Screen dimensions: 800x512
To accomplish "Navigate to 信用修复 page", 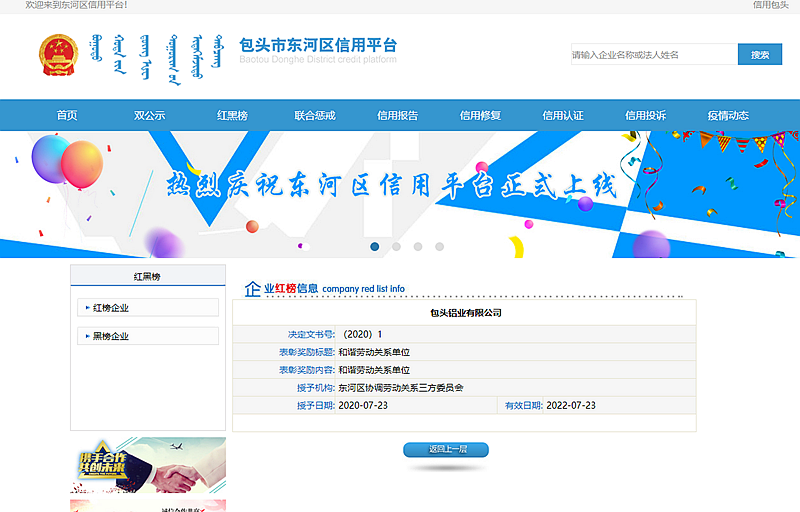I will (x=480, y=116).
